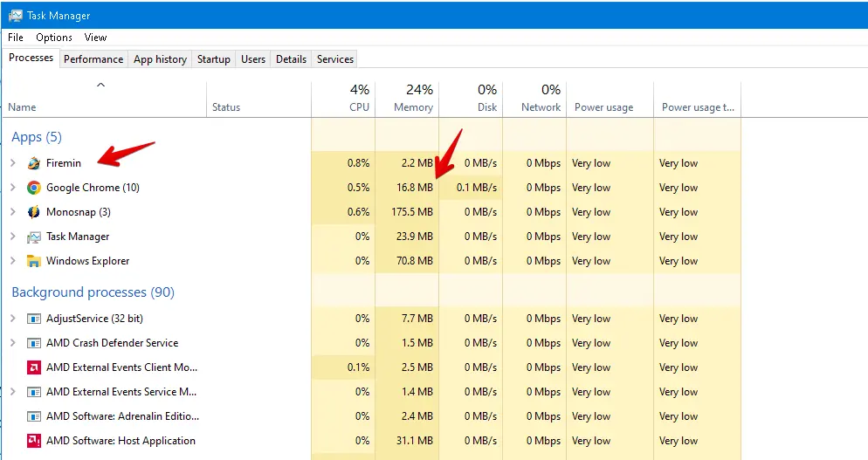Sort by the Network column header
The height and width of the screenshot is (460, 868).
pos(534,100)
